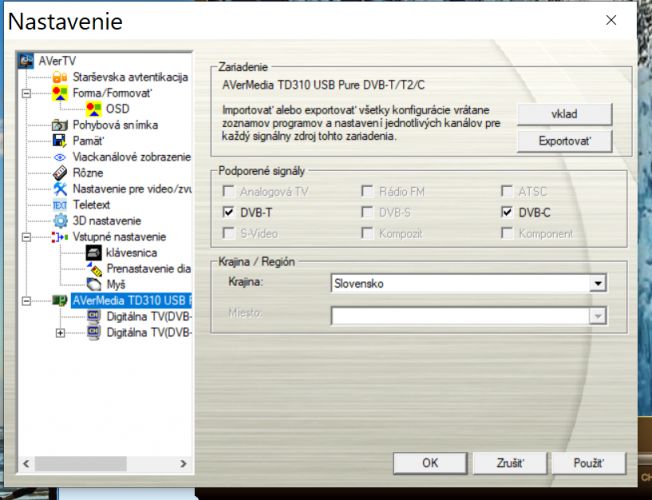
Task: Click the Pohybová snímka camera icon
Action: pyautogui.click(x=60, y=125)
